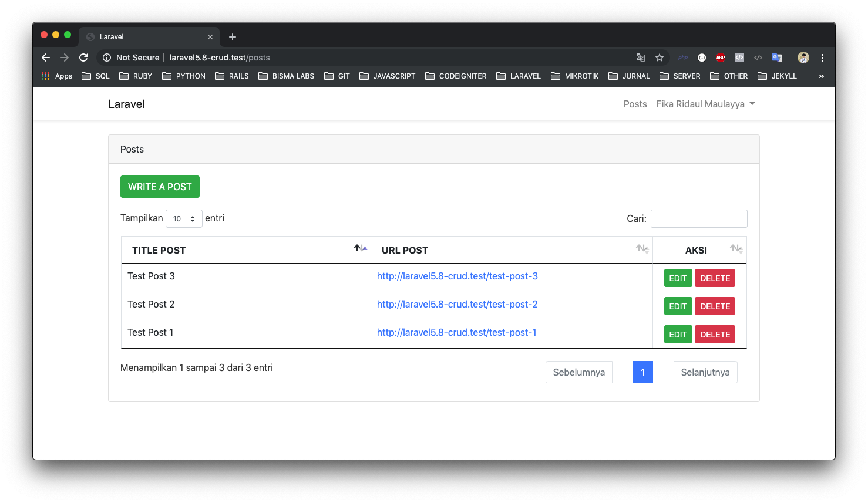Viewport: 868px width, 503px height.
Task: Click the plain code-brackets extension icon
Action: pos(758,58)
